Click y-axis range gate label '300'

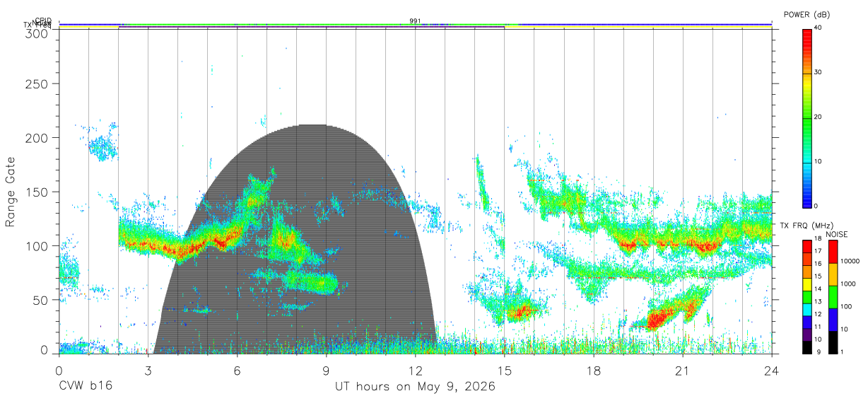pyautogui.click(x=37, y=33)
